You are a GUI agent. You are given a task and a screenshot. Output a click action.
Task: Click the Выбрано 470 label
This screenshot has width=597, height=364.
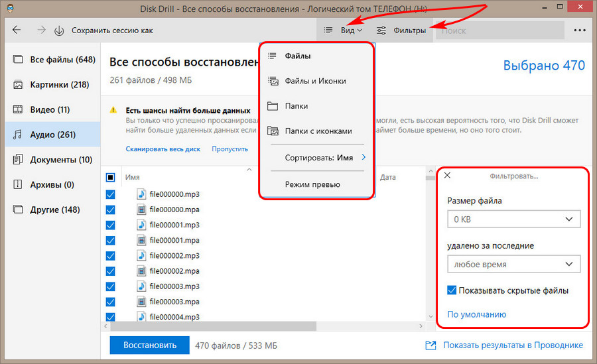point(544,66)
